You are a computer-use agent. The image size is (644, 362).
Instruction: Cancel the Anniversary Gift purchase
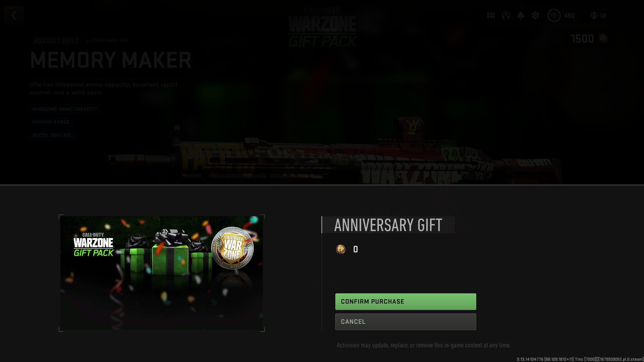pos(406,322)
